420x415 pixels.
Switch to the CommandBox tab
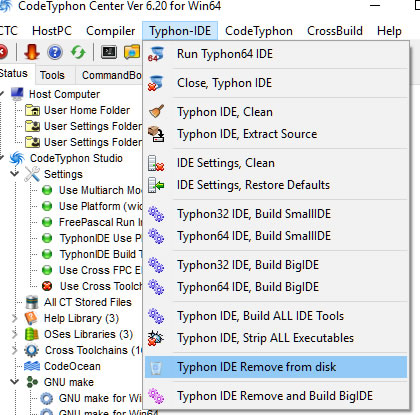(111, 75)
